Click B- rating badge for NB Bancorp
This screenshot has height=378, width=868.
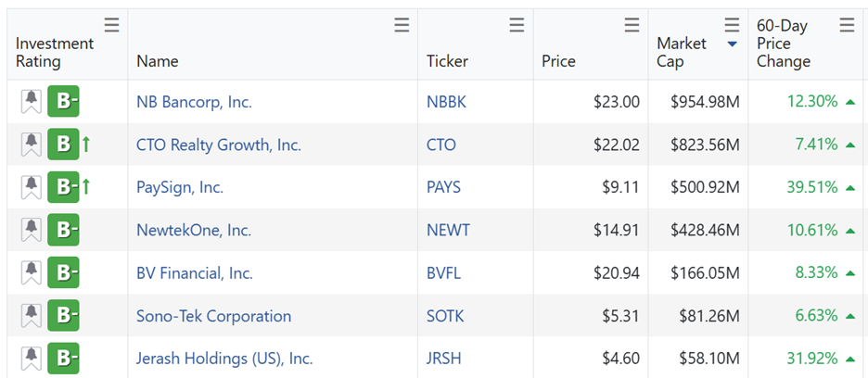[64, 101]
